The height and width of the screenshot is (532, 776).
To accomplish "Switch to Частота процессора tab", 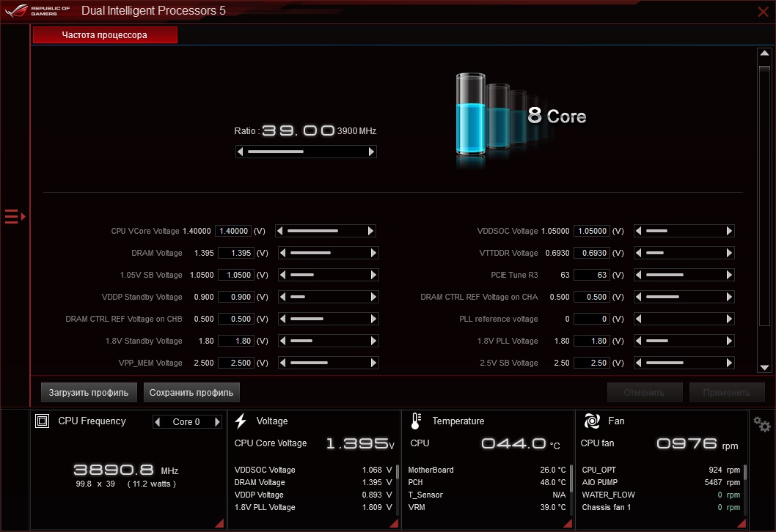I will pyautogui.click(x=105, y=35).
